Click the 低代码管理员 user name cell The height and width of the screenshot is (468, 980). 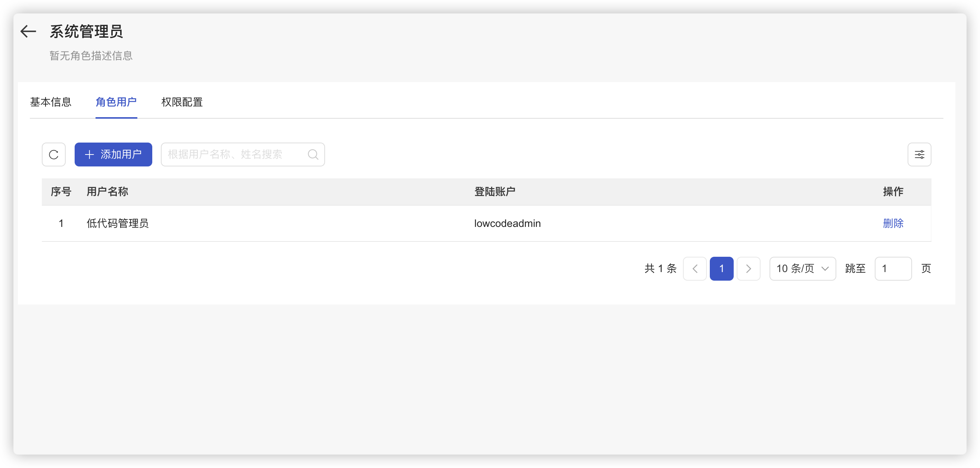point(118,223)
